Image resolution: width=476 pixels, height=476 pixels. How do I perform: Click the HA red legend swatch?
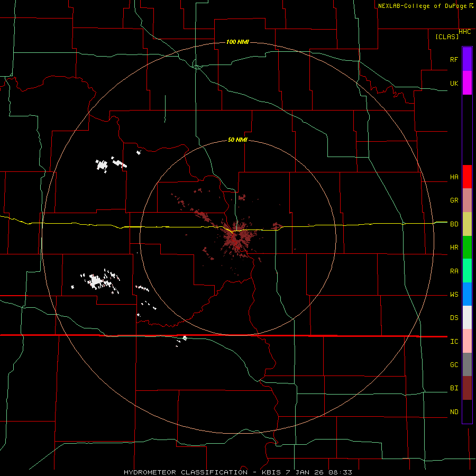pyautogui.click(x=467, y=177)
